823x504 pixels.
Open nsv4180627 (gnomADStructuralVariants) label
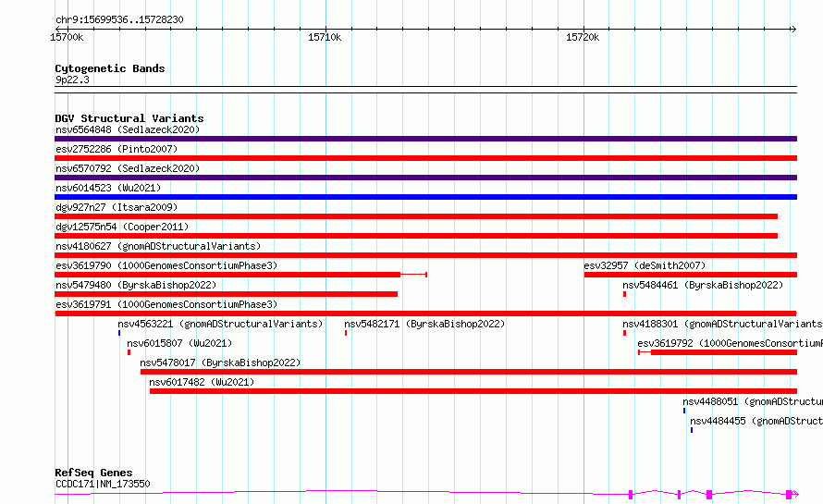click(158, 246)
